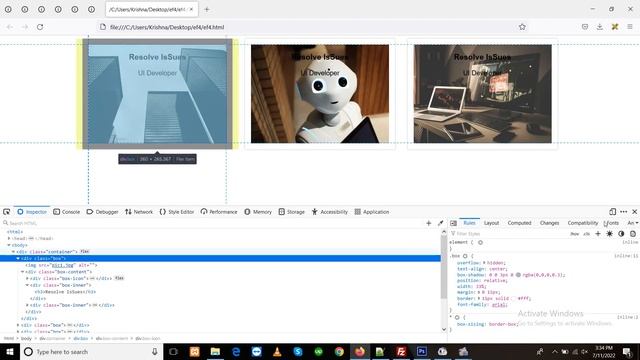Switch to the Inspector panel

32,212
